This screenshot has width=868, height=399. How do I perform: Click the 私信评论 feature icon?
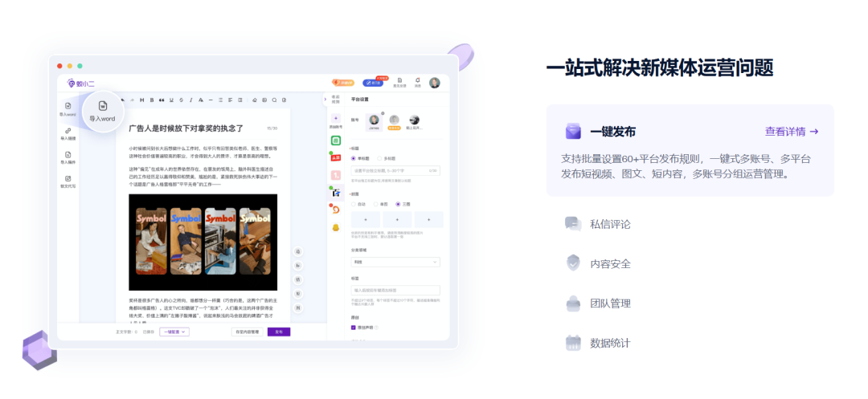(573, 224)
